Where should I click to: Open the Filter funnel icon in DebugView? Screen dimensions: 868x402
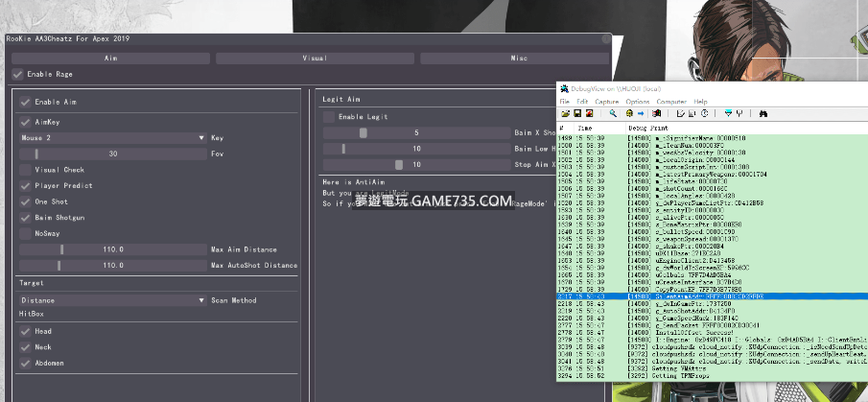728,113
